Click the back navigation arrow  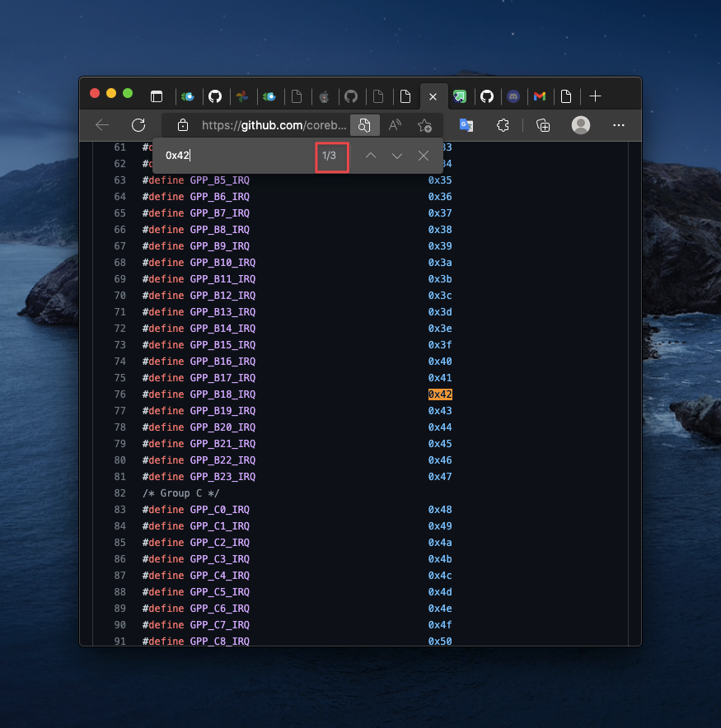click(102, 125)
